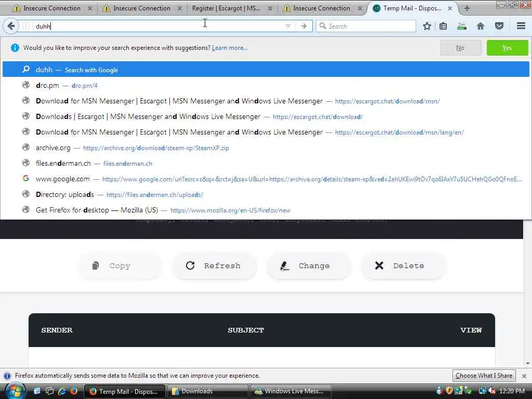Click the taskbar clock showing 12:20 PM

512,391
